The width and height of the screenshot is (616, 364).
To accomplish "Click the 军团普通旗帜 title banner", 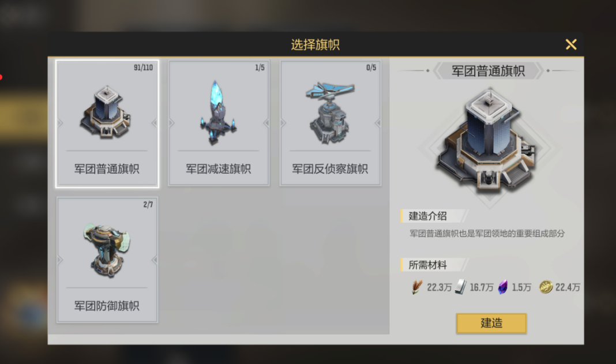I will 488,71.
